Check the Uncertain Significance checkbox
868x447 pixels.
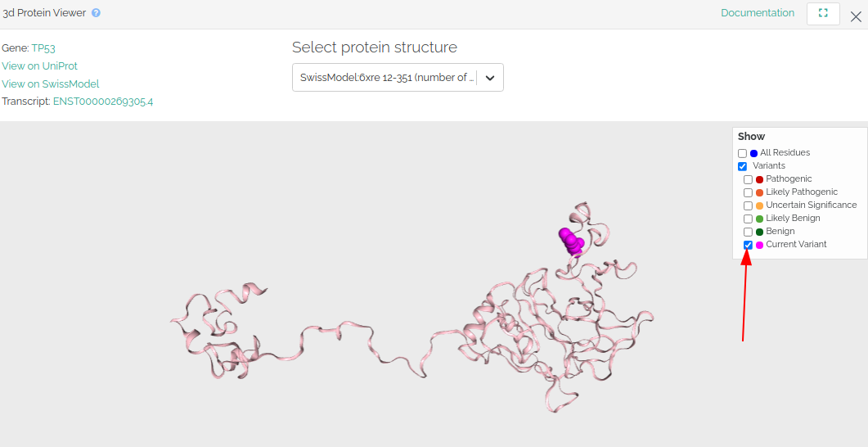click(748, 205)
